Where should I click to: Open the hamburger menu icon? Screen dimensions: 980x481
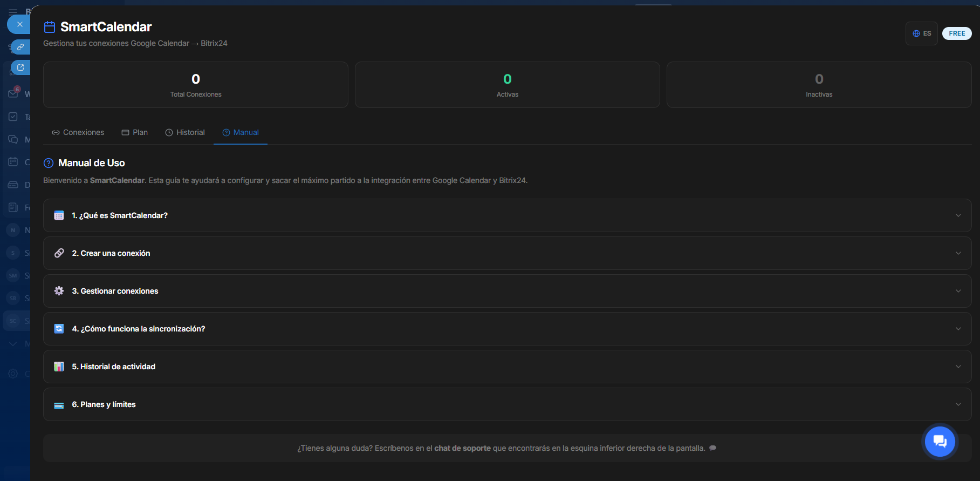click(x=13, y=11)
